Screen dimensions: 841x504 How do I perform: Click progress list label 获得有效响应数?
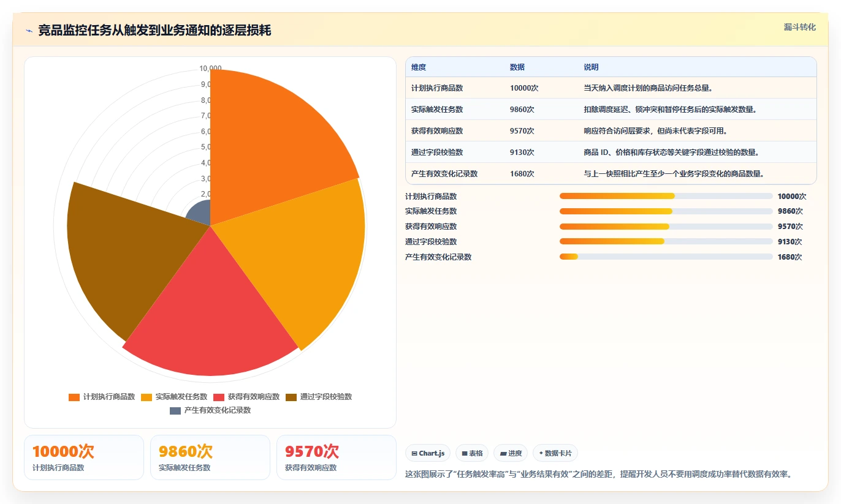pos(431,227)
